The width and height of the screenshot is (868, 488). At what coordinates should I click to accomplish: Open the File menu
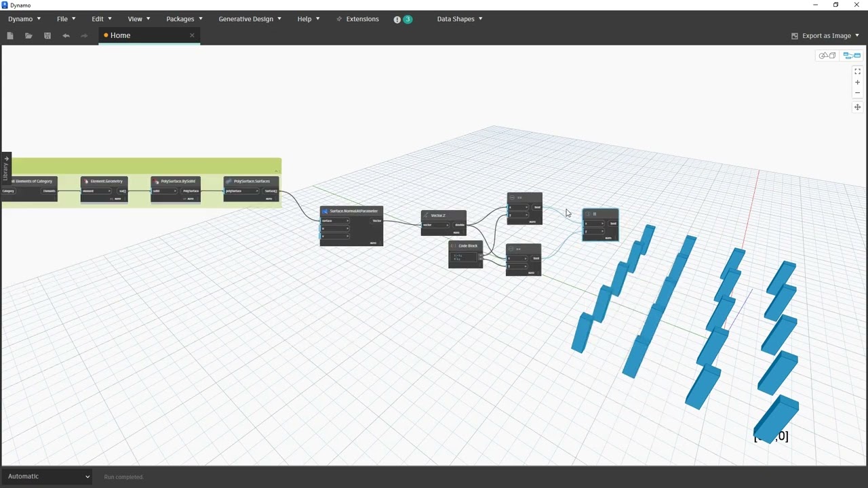point(66,19)
